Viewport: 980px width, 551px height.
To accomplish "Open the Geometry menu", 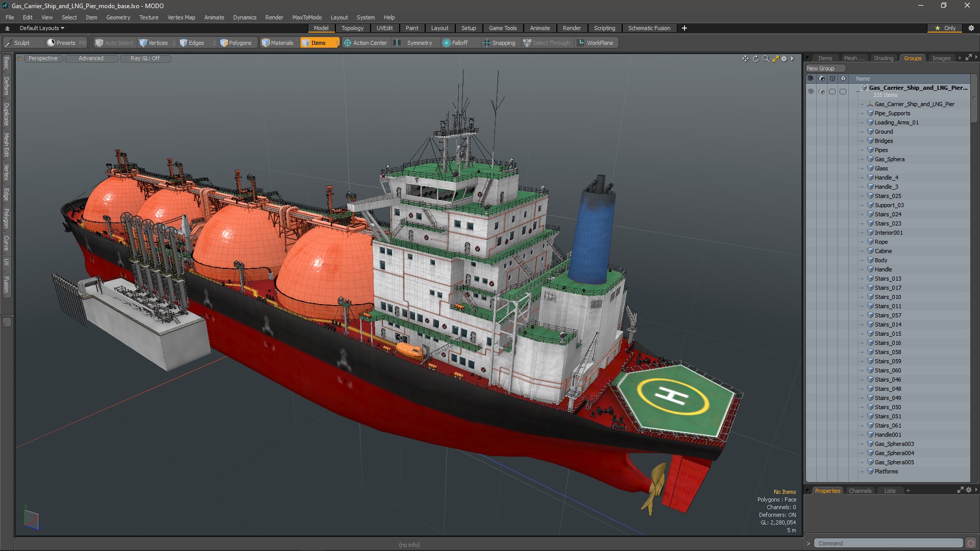I will 118,17.
